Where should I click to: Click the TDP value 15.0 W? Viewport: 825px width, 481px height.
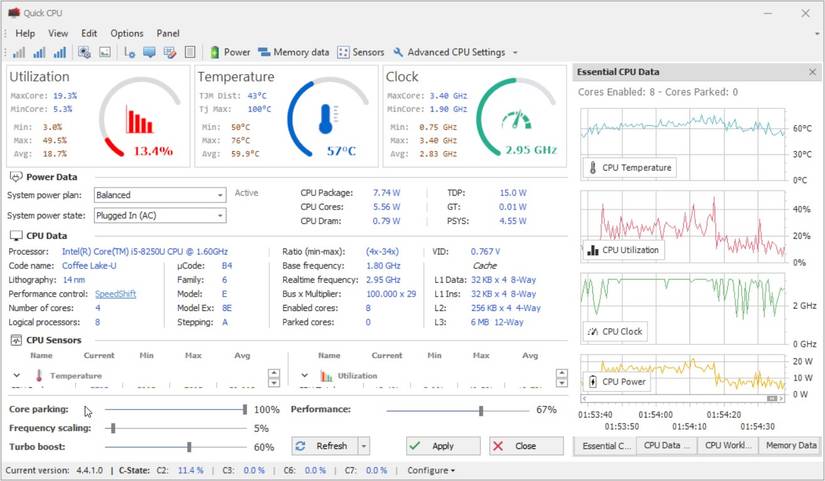513,193
